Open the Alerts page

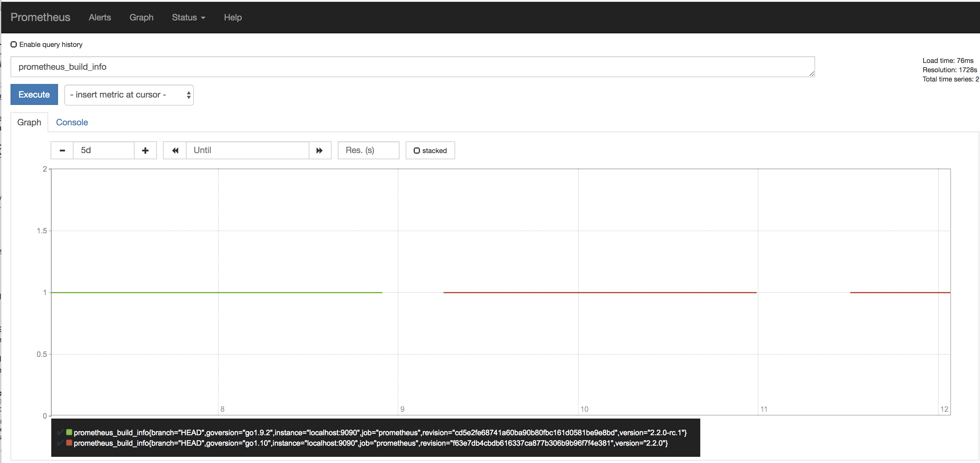point(99,17)
